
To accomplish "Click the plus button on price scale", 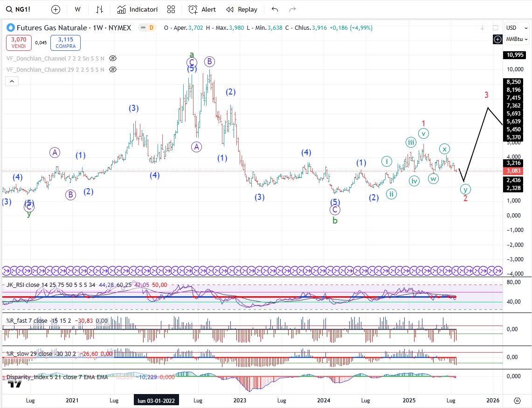I will (x=497, y=39).
